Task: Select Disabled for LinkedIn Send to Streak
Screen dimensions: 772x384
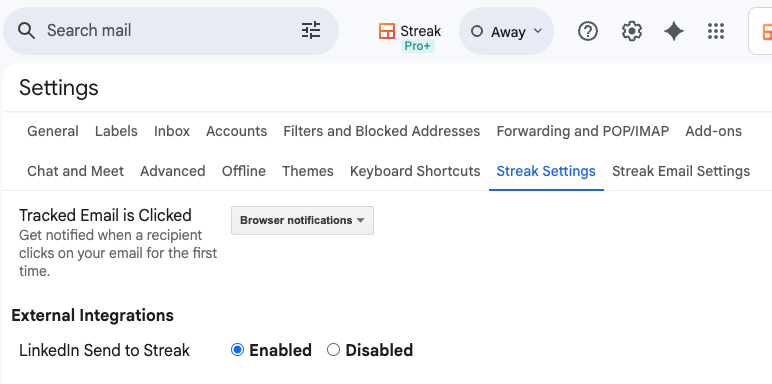Action: 333,350
